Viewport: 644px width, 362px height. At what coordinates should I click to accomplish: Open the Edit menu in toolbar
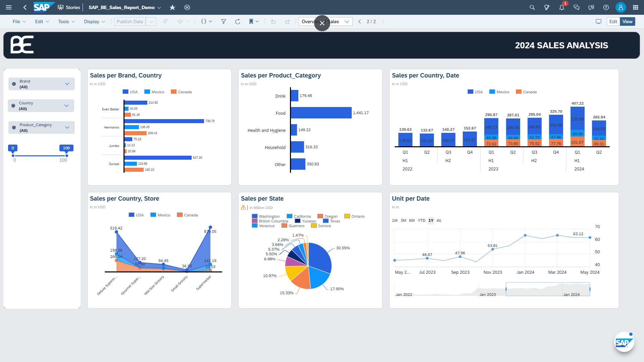click(x=42, y=21)
